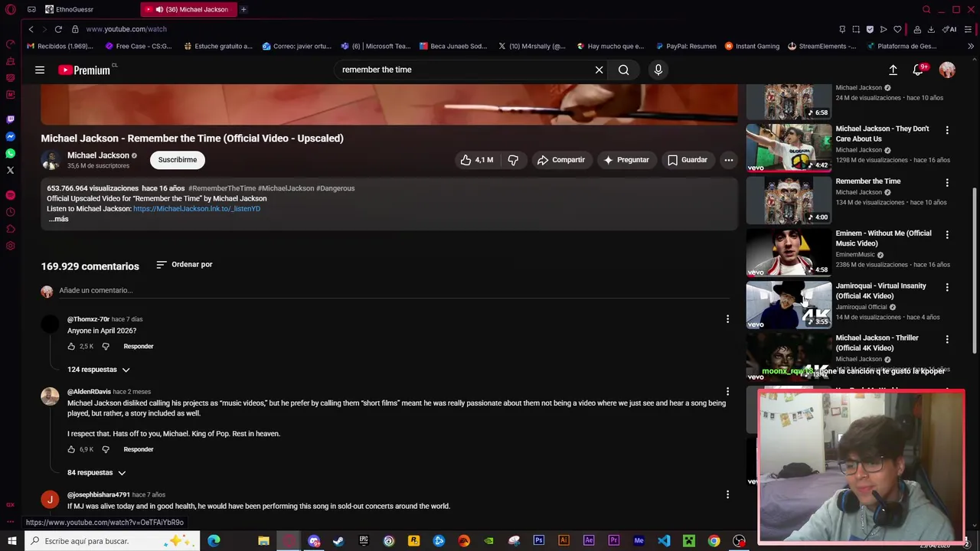The width and height of the screenshot is (980, 551).
Task: Open Messenger in the Opera sidebar
Action: pos(10,136)
